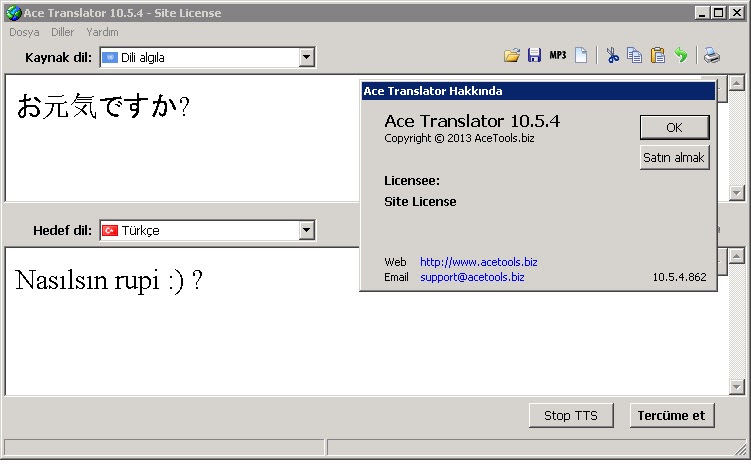Select the Dili algıla source language box
751x465 pixels.
tap(207, 57)
